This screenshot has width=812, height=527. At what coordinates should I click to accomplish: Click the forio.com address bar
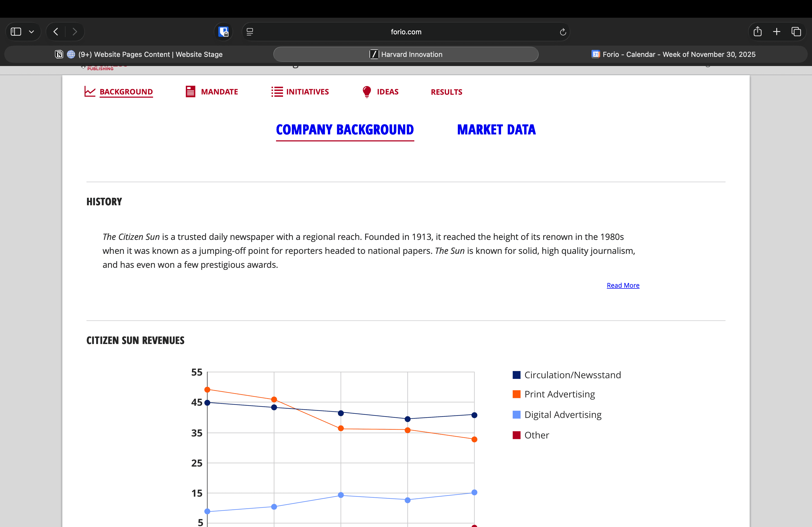[406, 32]
